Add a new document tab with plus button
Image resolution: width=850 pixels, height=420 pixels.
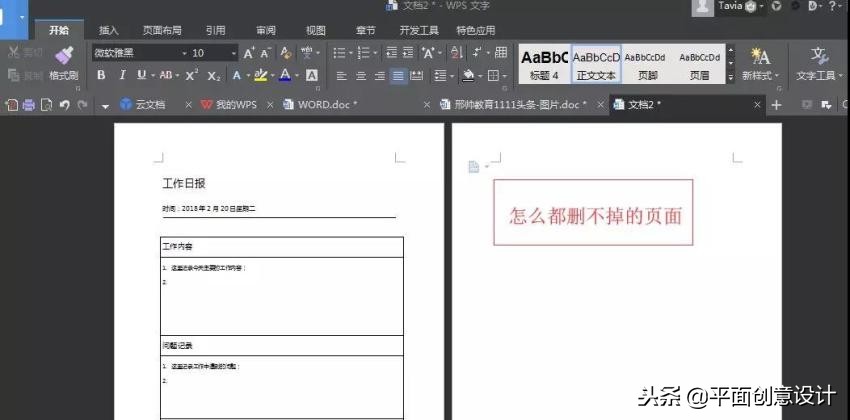tap(776, 105)
